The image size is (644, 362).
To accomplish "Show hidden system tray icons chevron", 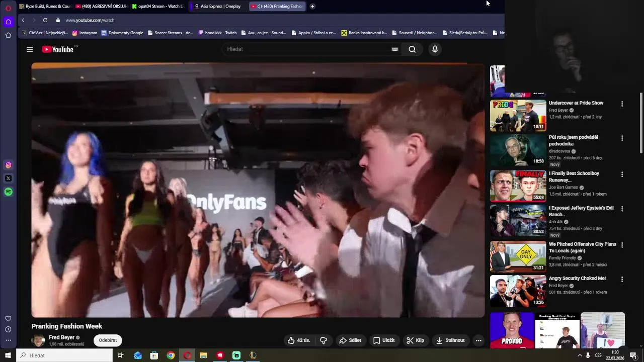I will coord(580,355).
